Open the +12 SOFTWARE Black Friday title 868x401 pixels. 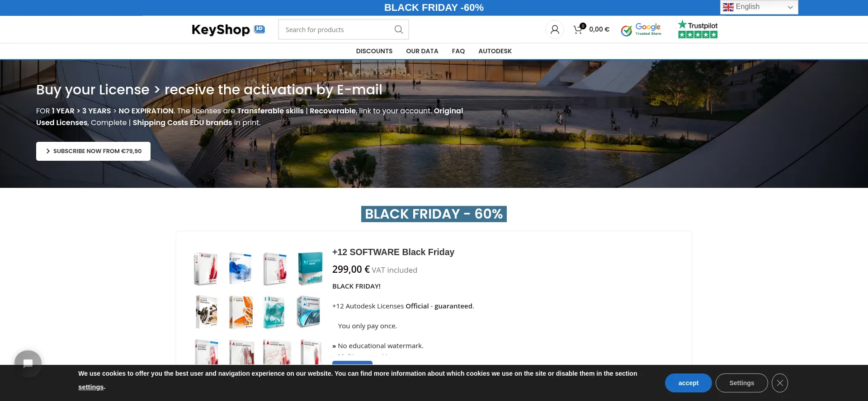pos(393,252)
